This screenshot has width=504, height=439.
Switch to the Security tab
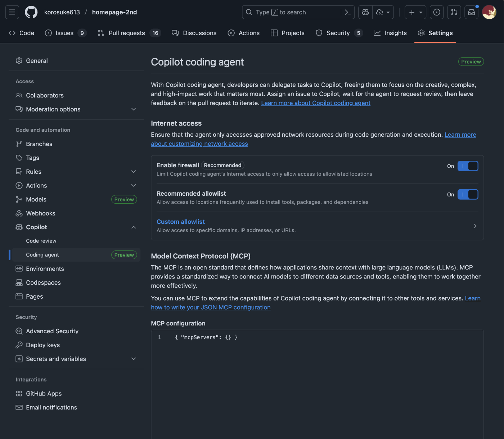coord(339,33)
